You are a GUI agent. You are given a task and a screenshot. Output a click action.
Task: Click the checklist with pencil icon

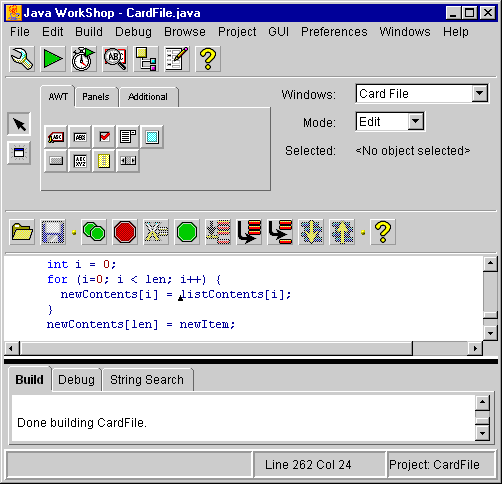[177, 59]
